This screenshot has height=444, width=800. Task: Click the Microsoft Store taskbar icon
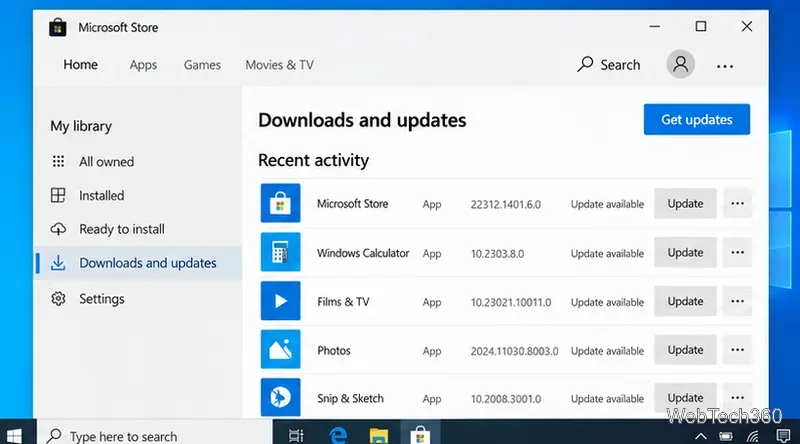420,435
